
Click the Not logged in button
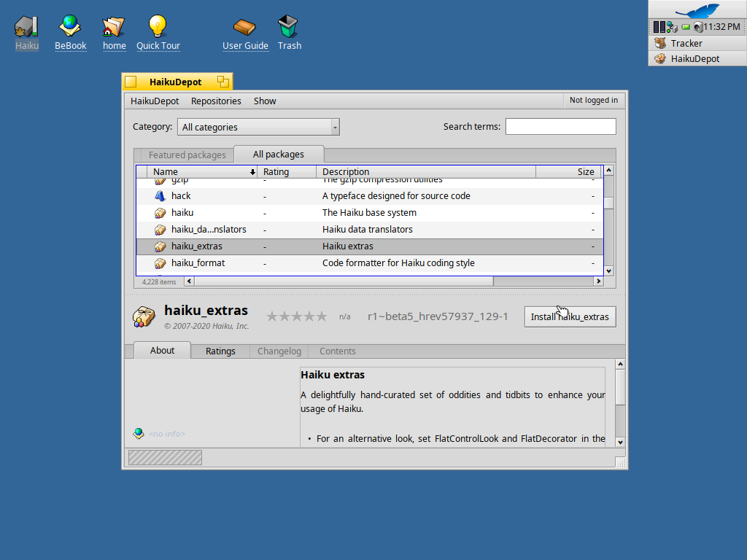coord(594,100)
